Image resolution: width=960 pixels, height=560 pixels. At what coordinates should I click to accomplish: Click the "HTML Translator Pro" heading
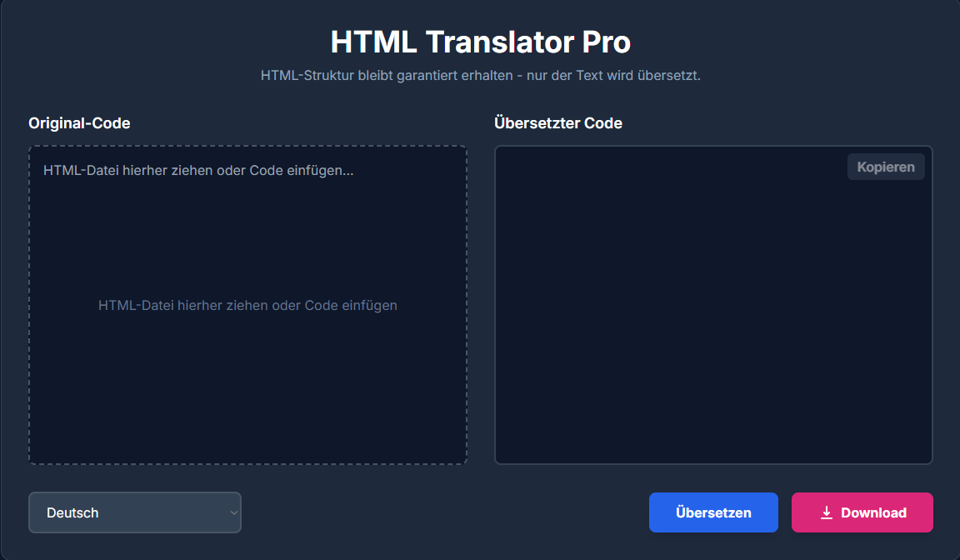480,41
